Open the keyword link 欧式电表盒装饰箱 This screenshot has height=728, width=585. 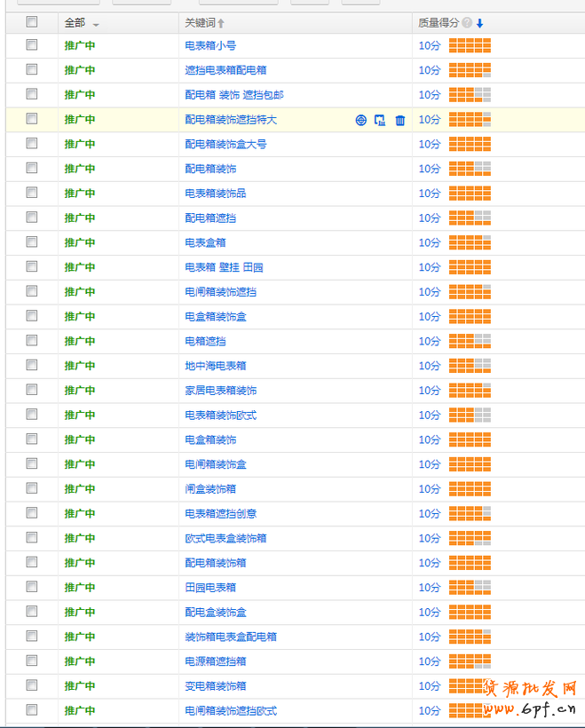(225, 538)
